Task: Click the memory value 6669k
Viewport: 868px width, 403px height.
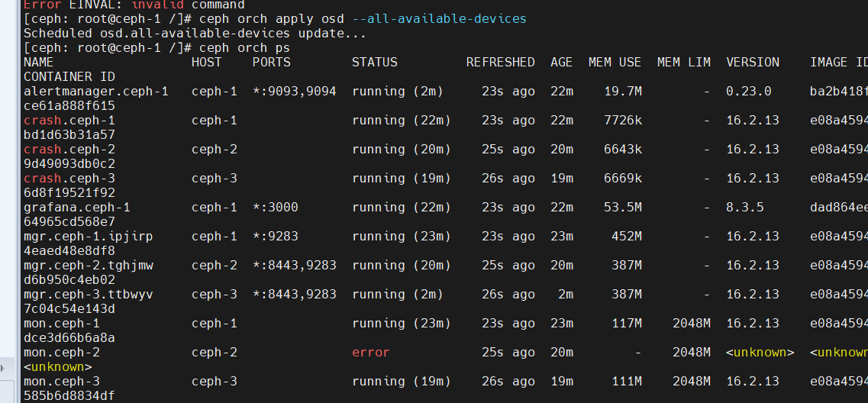Action: coord(623,179)
